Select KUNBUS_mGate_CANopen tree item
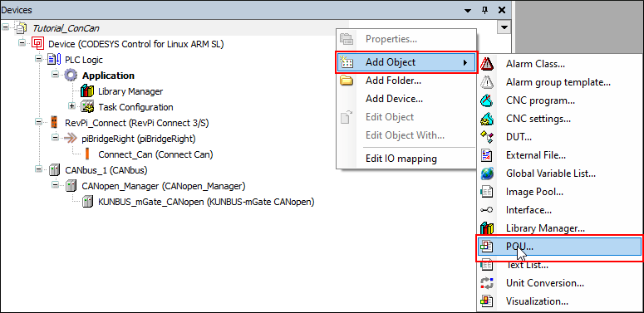Image resolution: width=644 pixels, height=313 pixels. coord(206,202)
